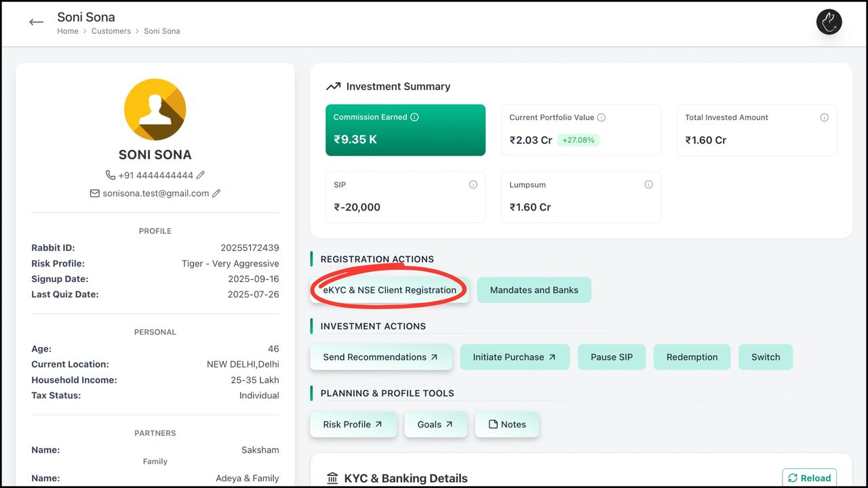Open eKYC & NSE Client Registration
The height and width of the screenshot is (488, 868).
pyautogui.click(x=389, y=290)
